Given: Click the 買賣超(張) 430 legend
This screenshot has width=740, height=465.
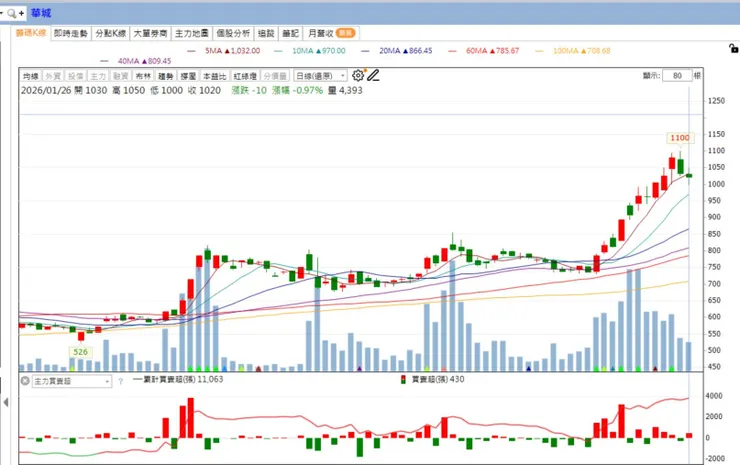Looking at the screenshot, I should click(x=432, y=379).
